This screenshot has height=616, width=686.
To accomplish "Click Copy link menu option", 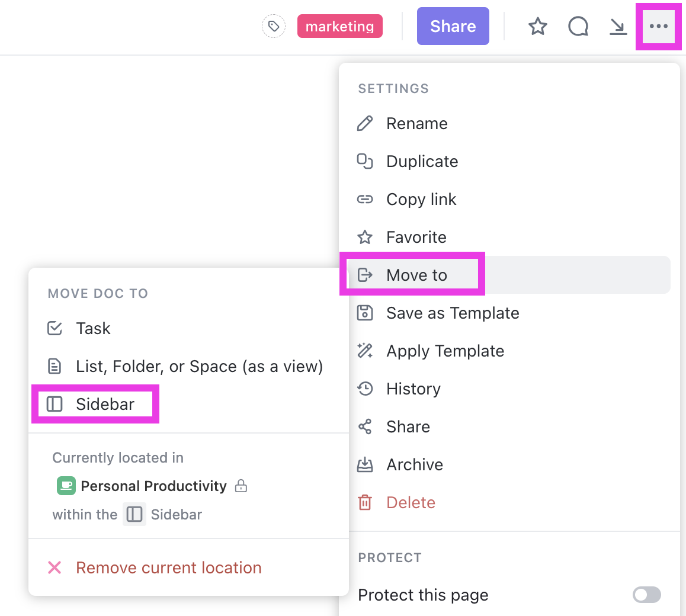I will pyautogui.click(x=421, y=200).
